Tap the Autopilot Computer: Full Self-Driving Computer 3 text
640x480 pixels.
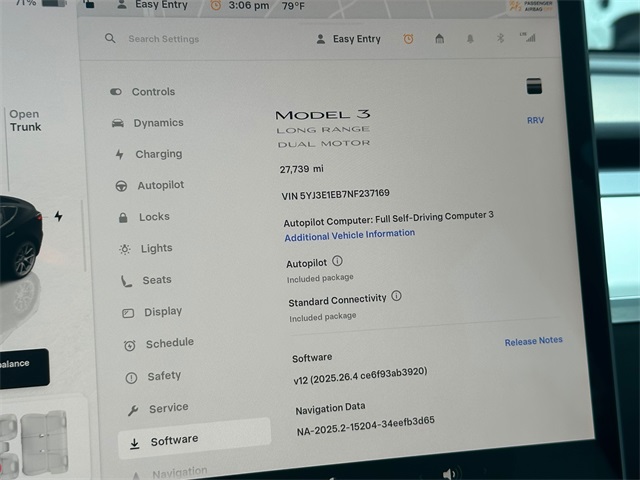pos(389,218)
